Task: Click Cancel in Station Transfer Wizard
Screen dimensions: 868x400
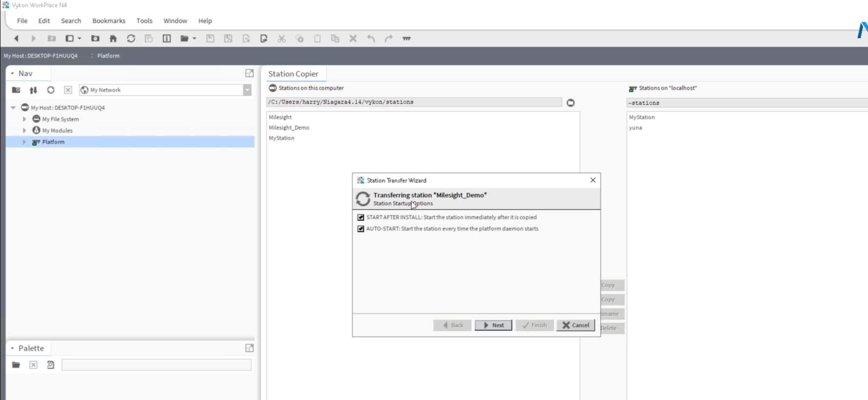Action: point(576,325)
